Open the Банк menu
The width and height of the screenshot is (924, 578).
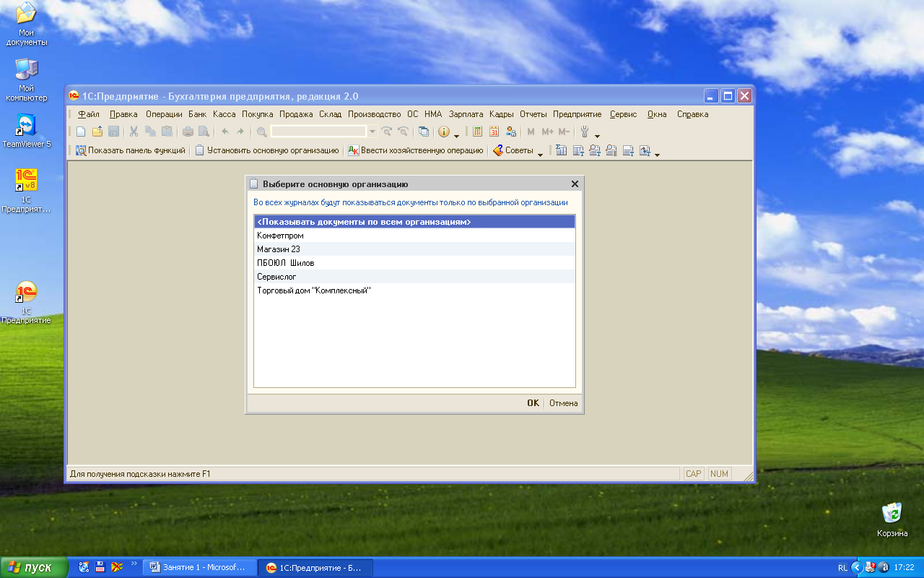[198, 114]
